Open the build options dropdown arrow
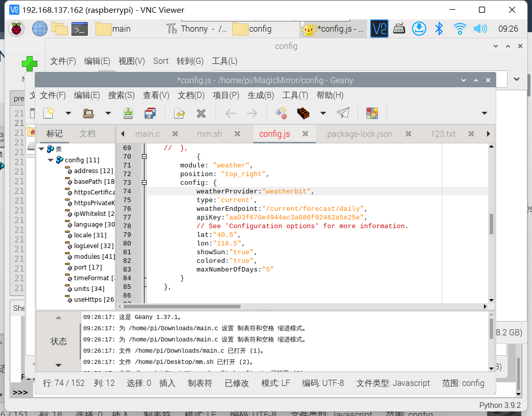The height and width of the screenshot is (416, 532). coord(323,113)
